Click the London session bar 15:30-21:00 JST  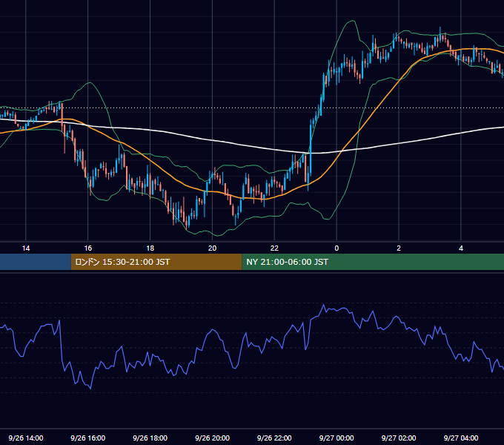156,262
